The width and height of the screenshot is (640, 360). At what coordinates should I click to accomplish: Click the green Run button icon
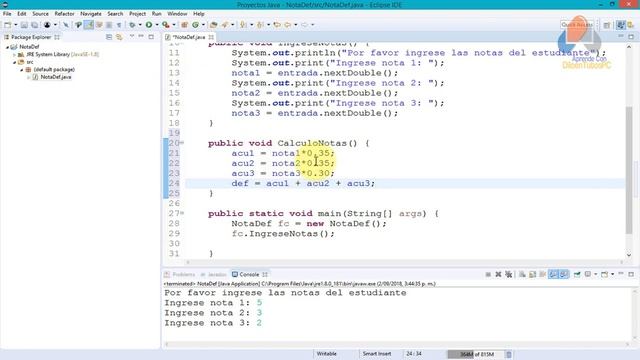[149, 25]
